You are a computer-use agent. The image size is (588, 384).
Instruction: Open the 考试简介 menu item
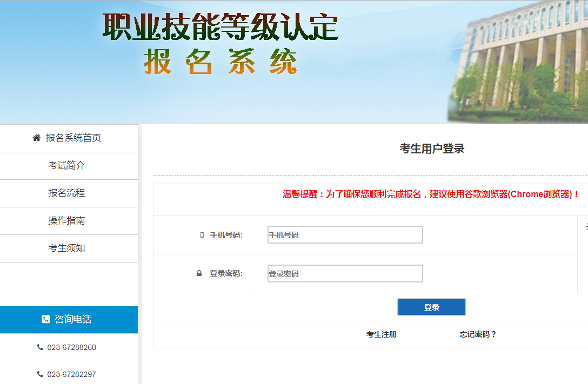66,166
